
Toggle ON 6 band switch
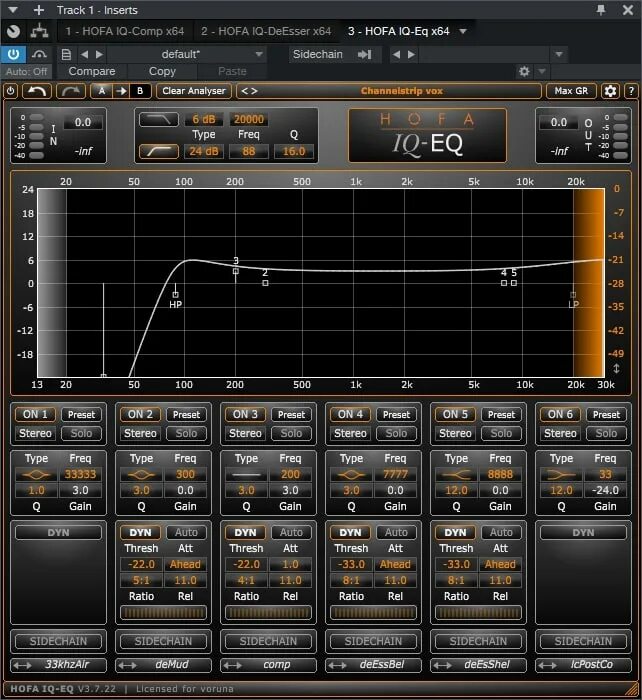click(560, 414)
